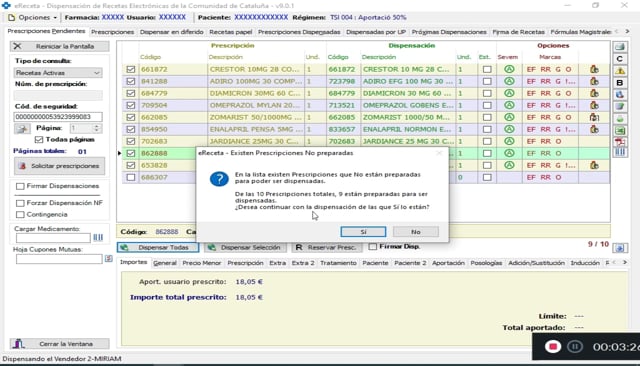Click barcode icon beside Cargar Medicamento
This screenshot has width=640, height=366.
tap(98, 237)
